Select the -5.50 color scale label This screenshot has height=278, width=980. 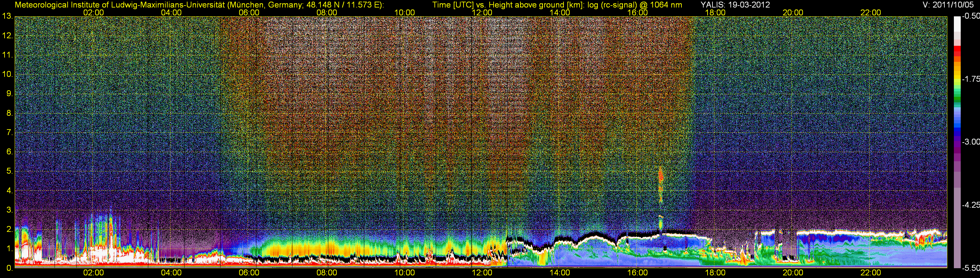click(x=971, y=268)
